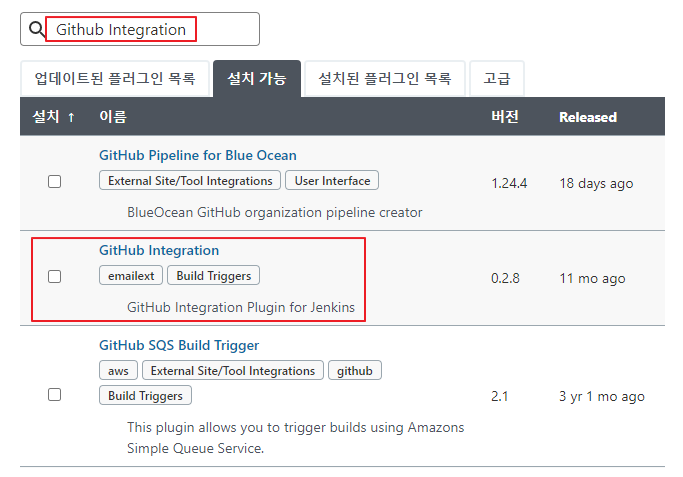This screenshot has height=477, width=683.
Task: Click the User Interface tag
Action: 332,180
